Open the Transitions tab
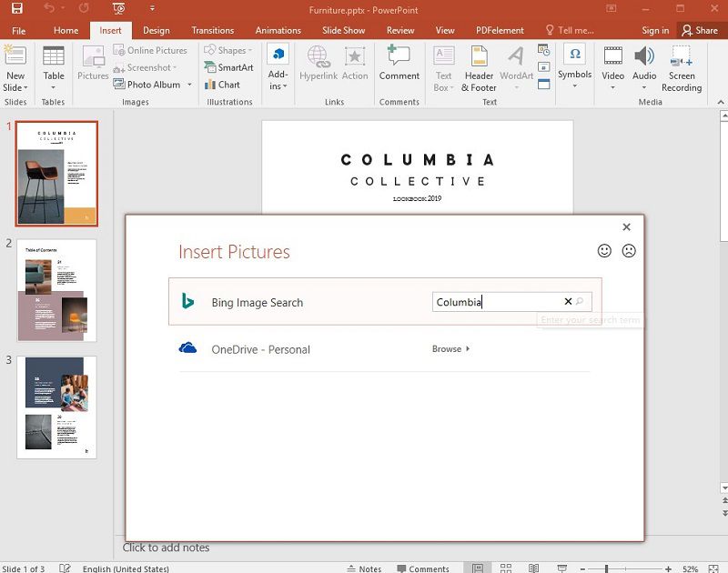The width and height of the screenshot is (728, 573). point(213,31)
